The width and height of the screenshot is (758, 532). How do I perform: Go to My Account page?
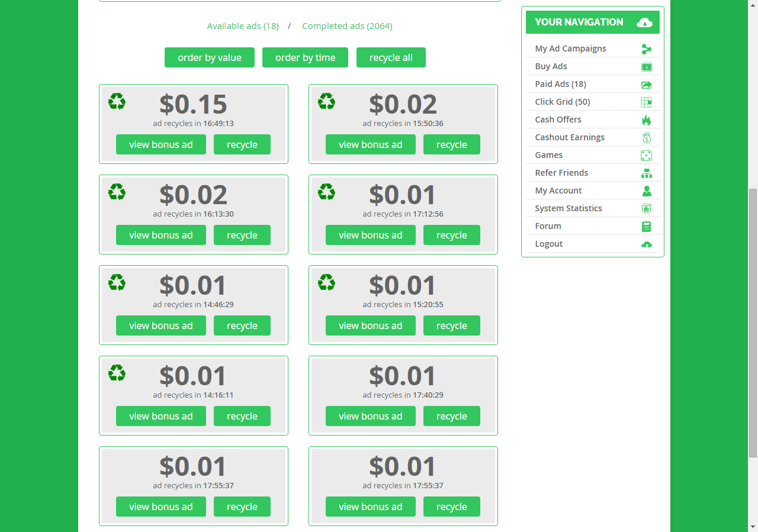[558, 191]
